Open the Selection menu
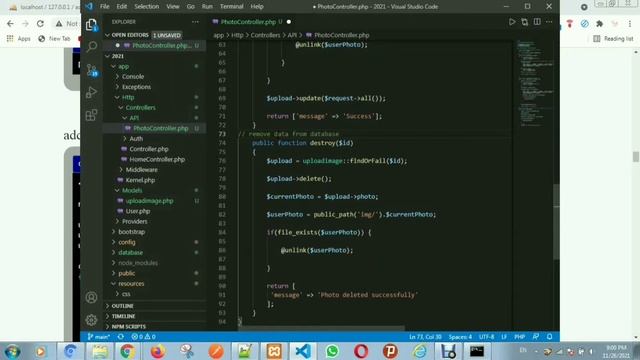The width and height of the screenshot is (640, 360). (147, 7)
